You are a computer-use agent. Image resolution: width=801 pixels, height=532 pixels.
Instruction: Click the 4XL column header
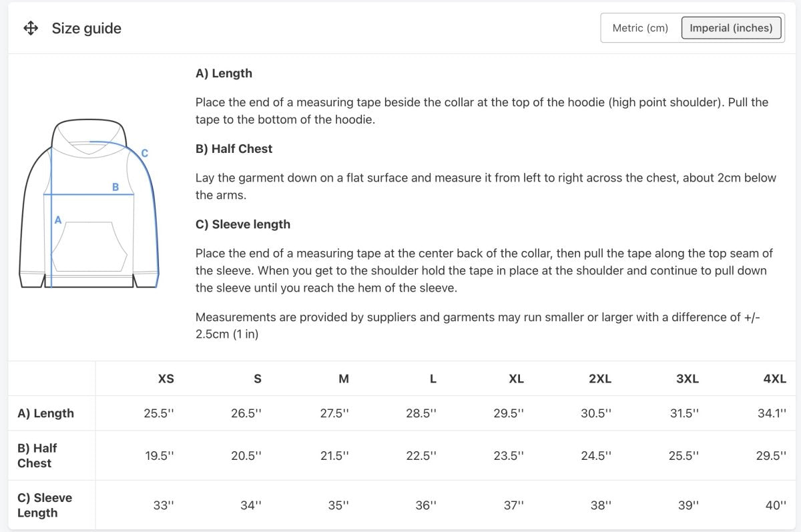(774, 378)
